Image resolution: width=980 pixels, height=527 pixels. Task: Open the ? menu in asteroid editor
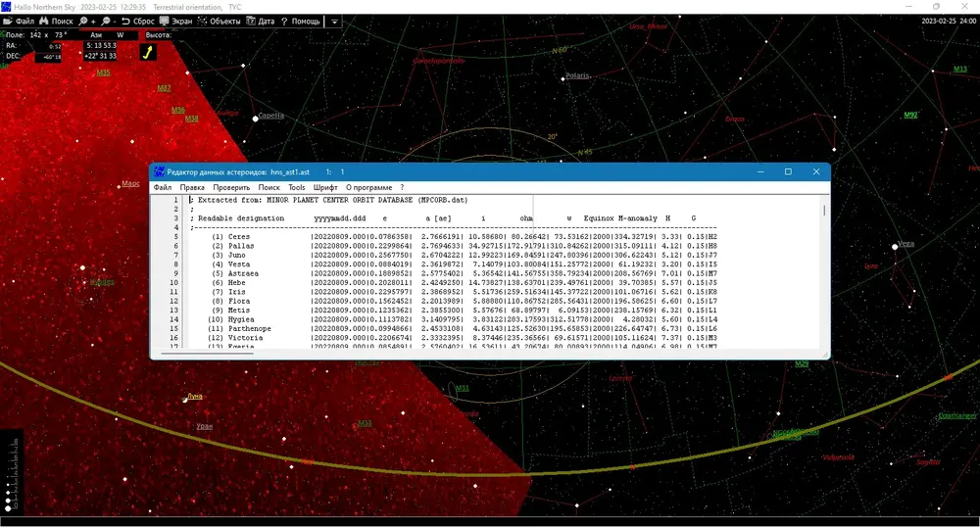pos(402,187)
